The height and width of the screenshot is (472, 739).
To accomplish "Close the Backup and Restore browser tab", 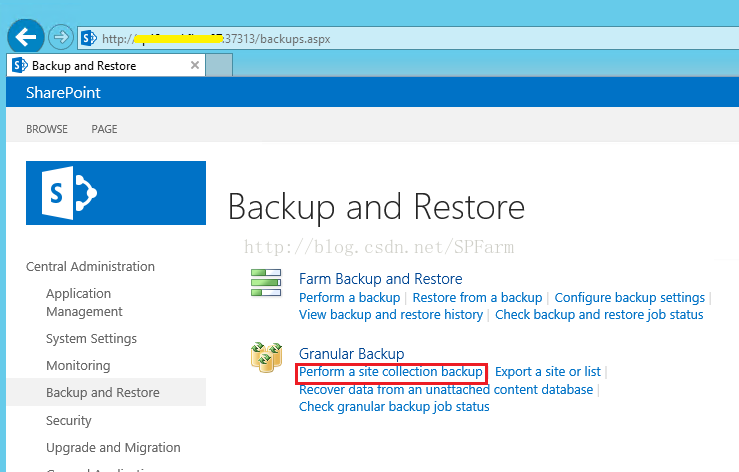I will tap(195, 65).
